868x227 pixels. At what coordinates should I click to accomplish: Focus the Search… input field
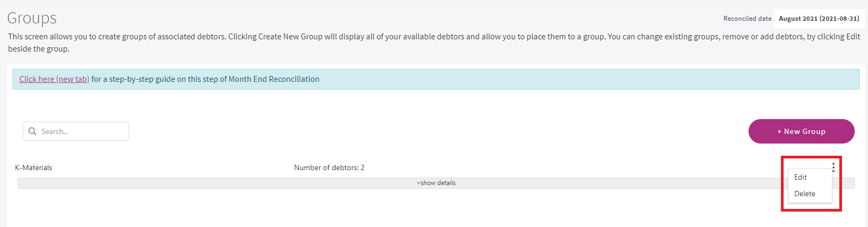[76, 131]
